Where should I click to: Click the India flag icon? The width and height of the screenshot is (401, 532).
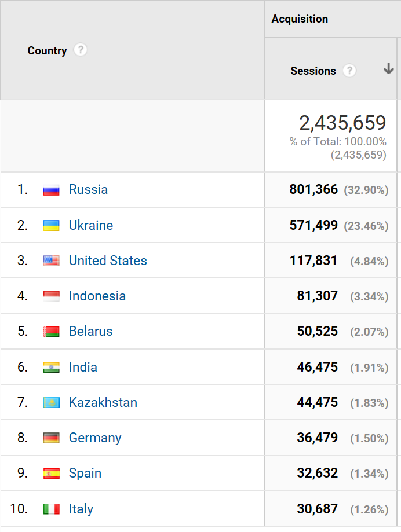tap(52, 367)
